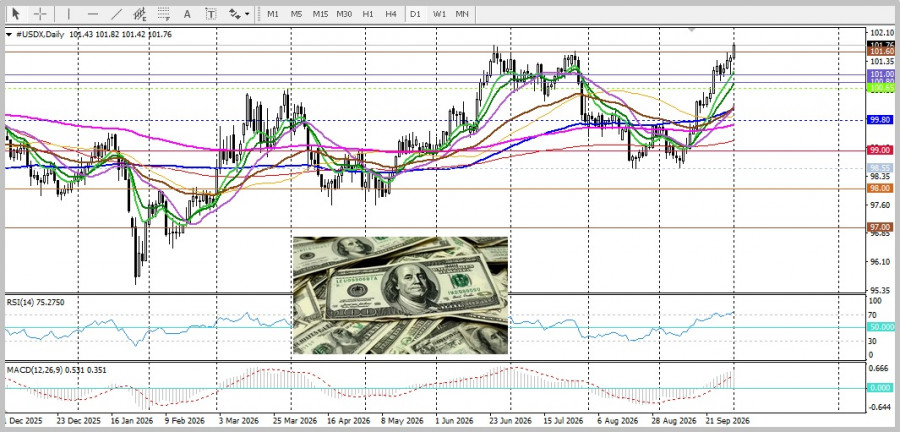Viewport: 900px width, 432px height.
Task: Click the dollar bills picture on chart
Action: point(401,295)
